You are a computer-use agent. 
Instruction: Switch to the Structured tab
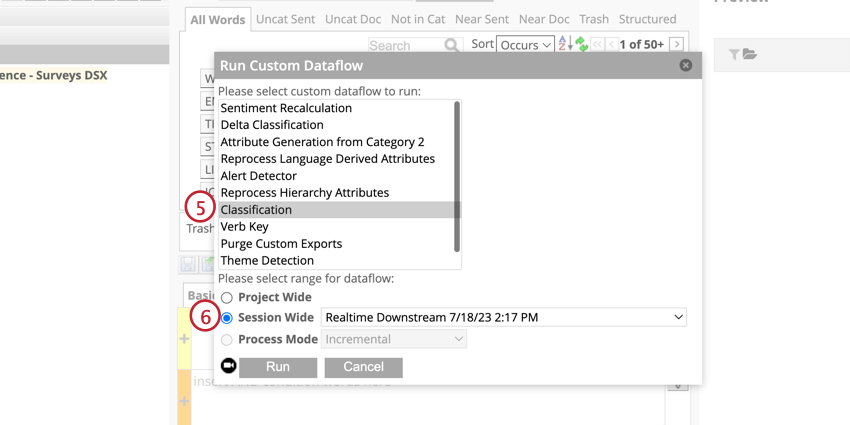coord(647,19)
